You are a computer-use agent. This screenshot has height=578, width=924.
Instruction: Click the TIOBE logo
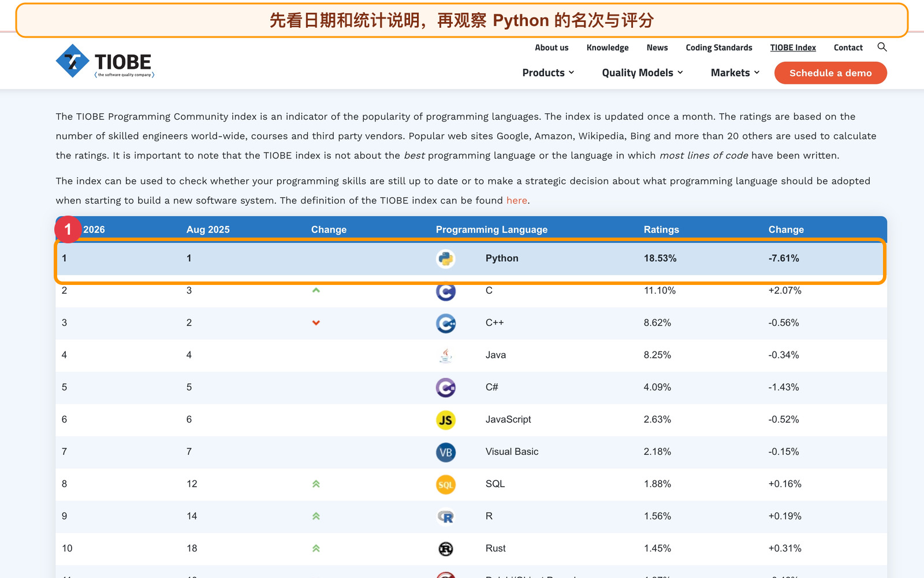pos(105,61)
